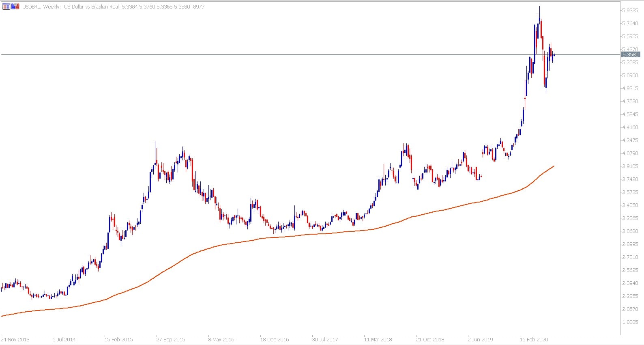Viewport: 644px width, 345px height.
Task: Click the 3.9105 price axis label
Action: point(630,166)
